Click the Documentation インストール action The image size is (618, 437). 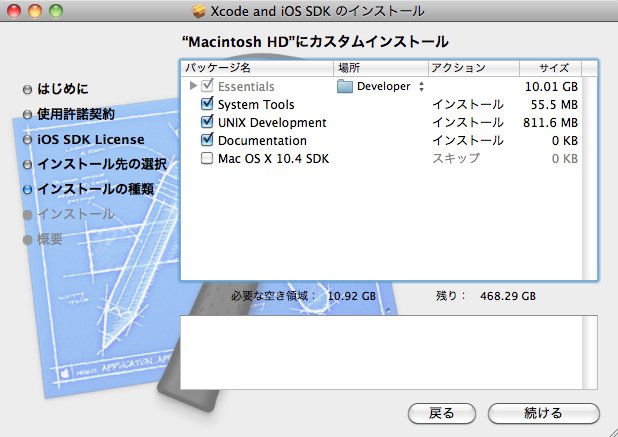tap(468, 141)
